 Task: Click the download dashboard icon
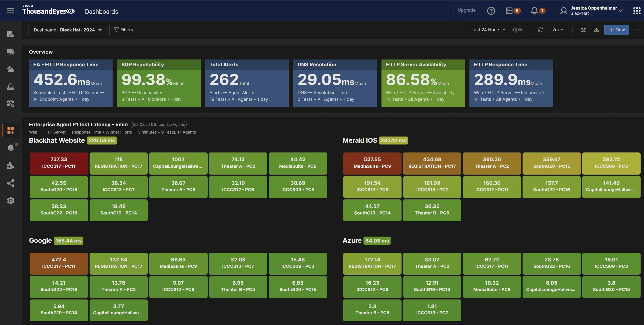[597, 30]
